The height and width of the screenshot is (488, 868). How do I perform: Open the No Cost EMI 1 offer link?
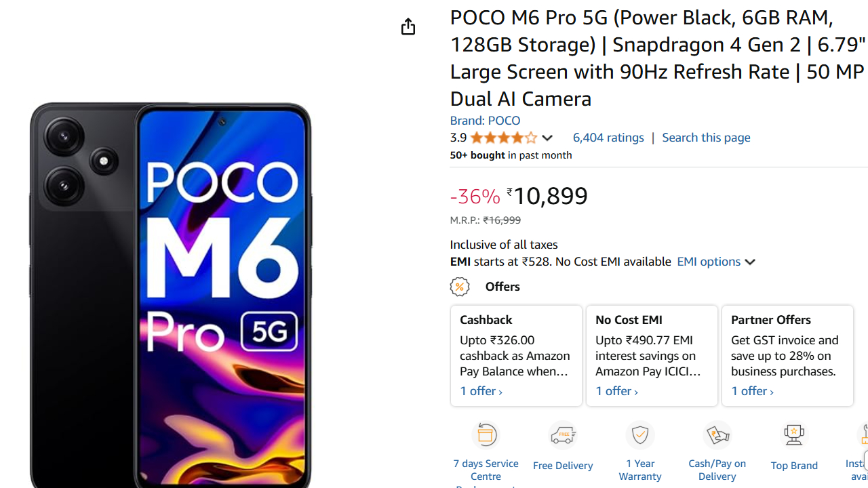click(x=616, y=391)
